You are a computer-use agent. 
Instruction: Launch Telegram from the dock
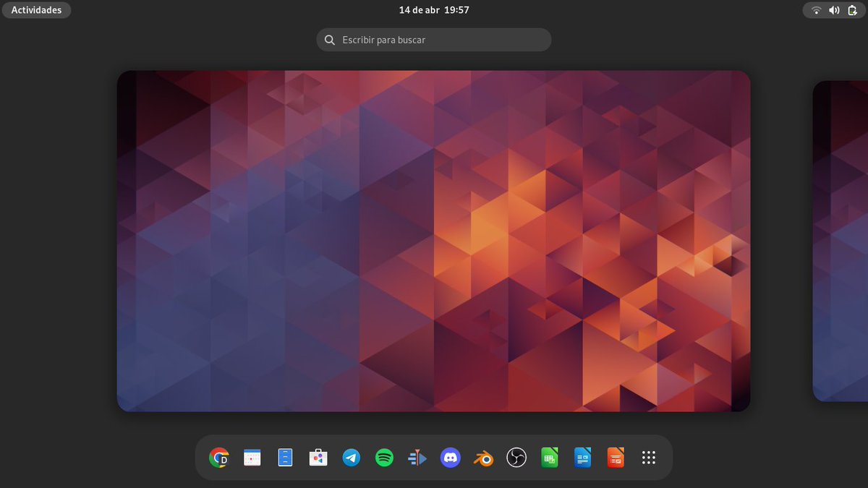[351, 457]
